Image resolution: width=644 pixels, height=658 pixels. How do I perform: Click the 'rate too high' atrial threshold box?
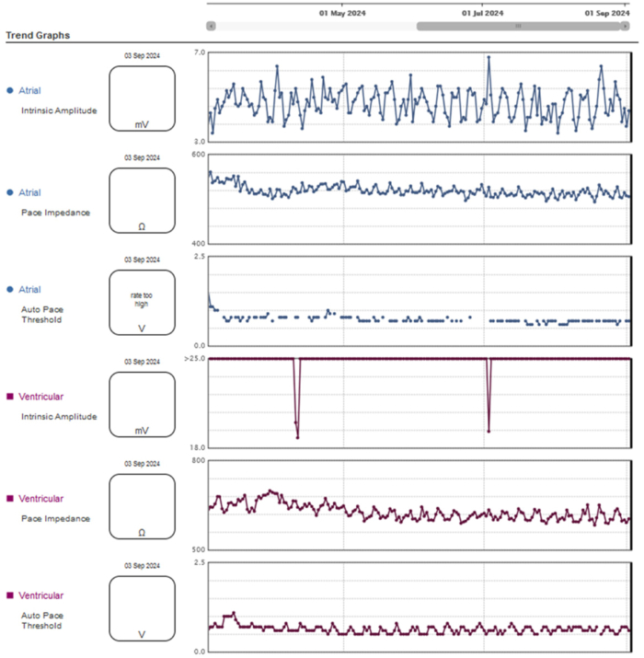143,303
